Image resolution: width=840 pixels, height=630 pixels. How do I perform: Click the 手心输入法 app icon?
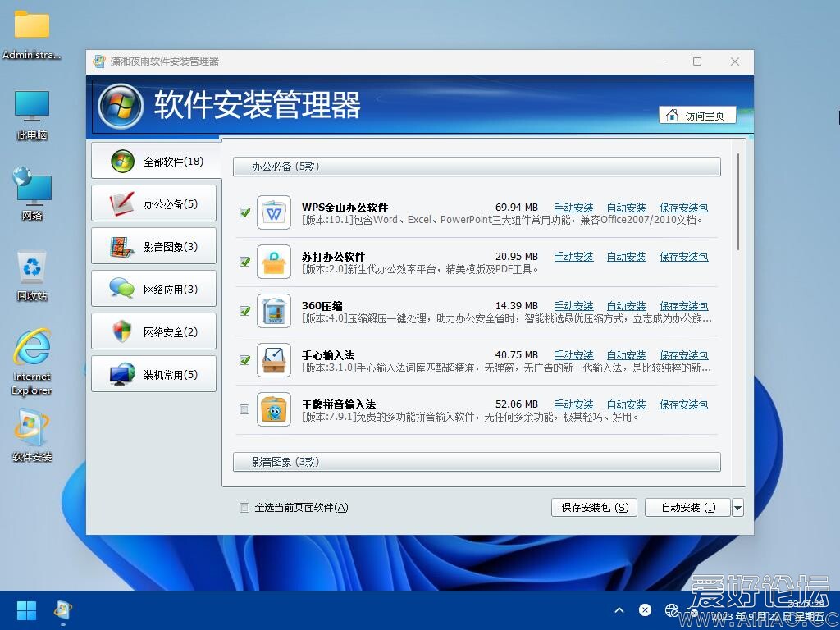(274, 360)
